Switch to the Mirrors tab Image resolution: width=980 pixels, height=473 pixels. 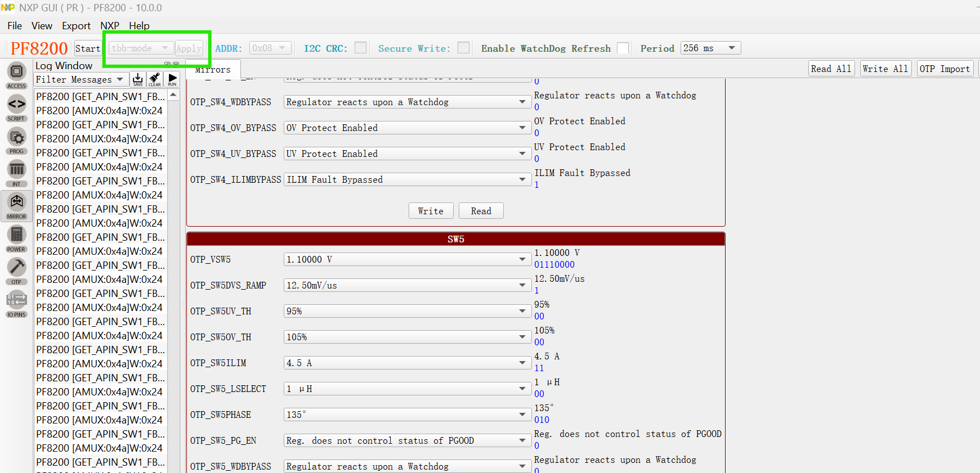tap(213, 69)
